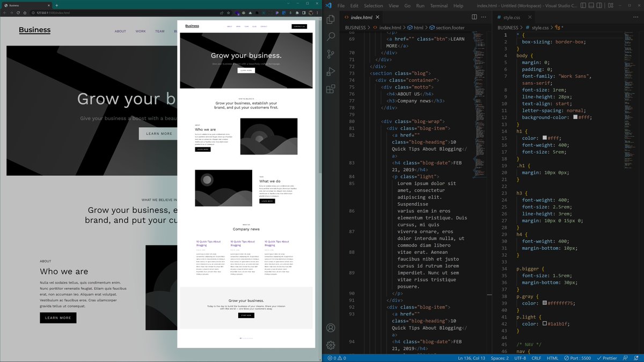This screenshot has width=644, height=362.
Task: Open More Actions ellipsis of index.html editor group
Action: [x=484, y=17]
